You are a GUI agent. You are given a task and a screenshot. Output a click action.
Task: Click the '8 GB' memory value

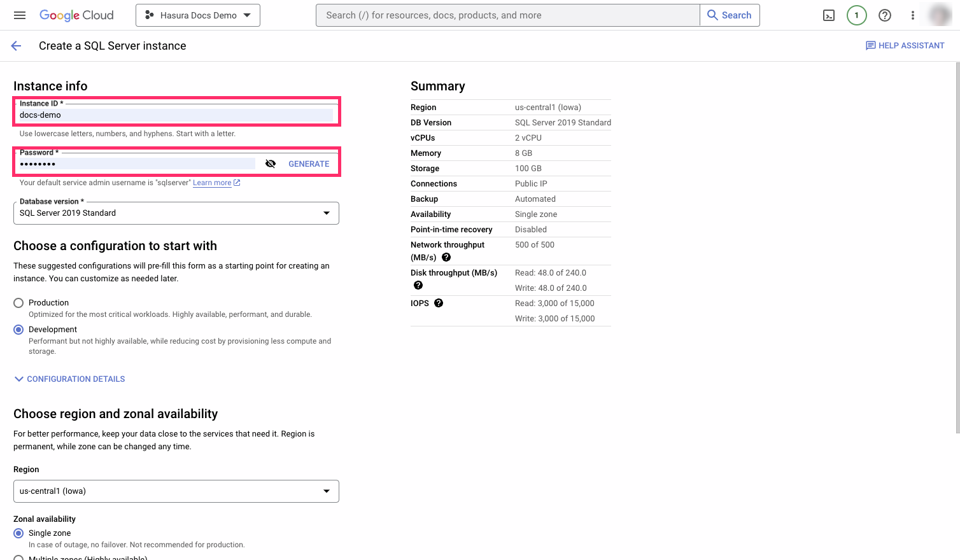point(523,153)
